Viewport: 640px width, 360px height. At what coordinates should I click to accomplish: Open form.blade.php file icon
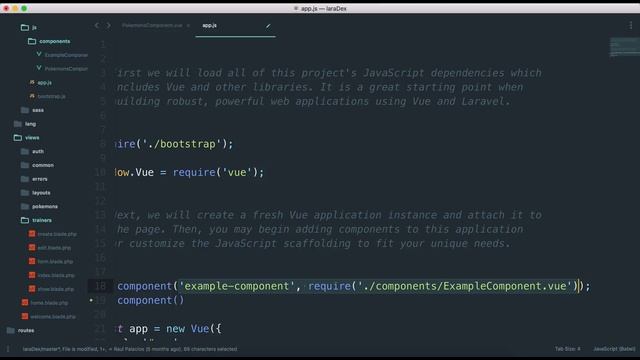click(x=32, y=261)
